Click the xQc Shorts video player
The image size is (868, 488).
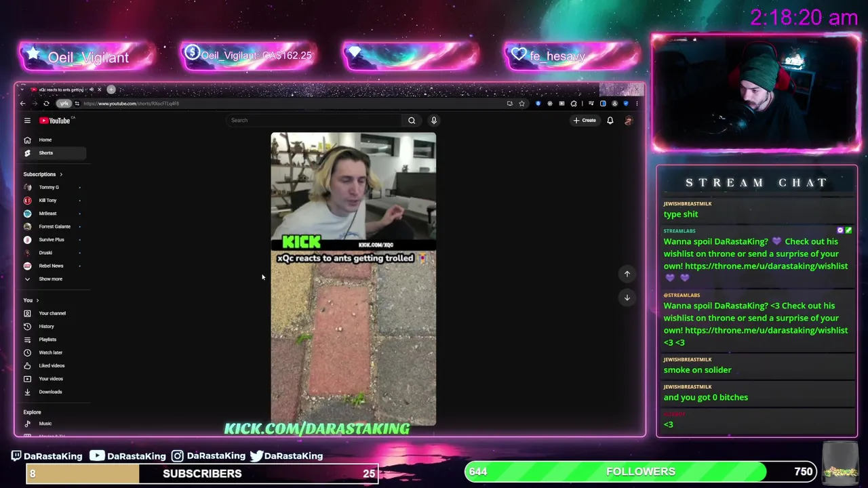(353, 279)
